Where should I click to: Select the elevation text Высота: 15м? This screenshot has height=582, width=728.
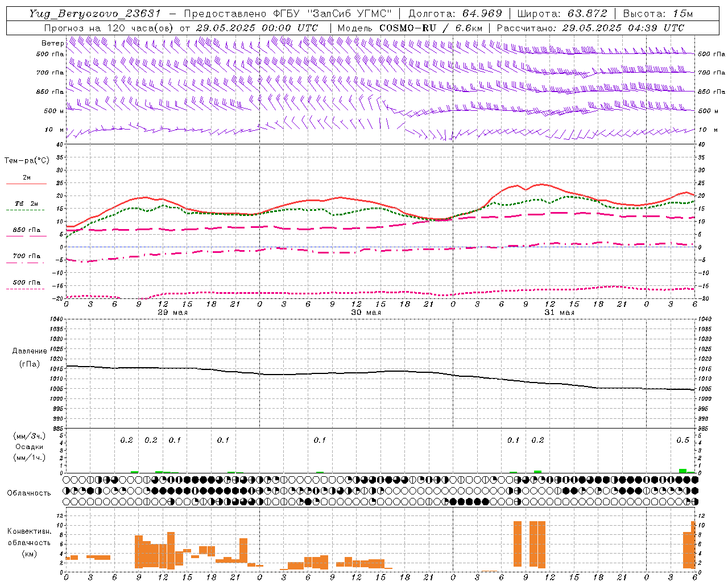click(658, 14)
